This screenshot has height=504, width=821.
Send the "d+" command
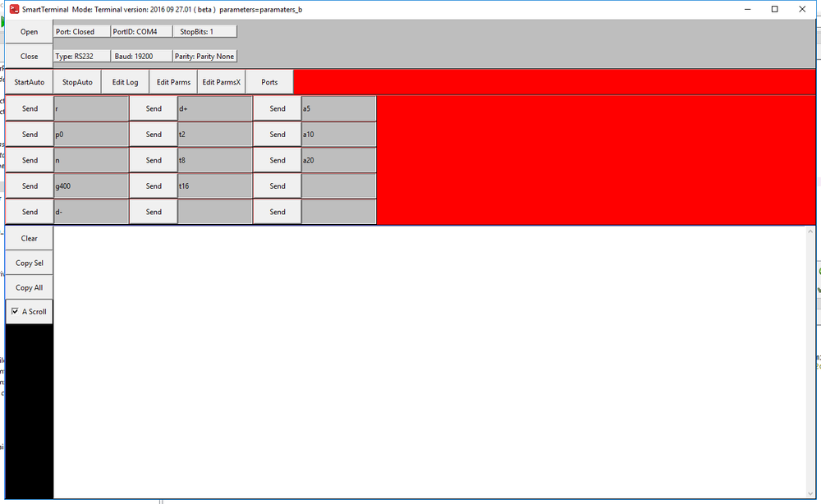[154, 108]
